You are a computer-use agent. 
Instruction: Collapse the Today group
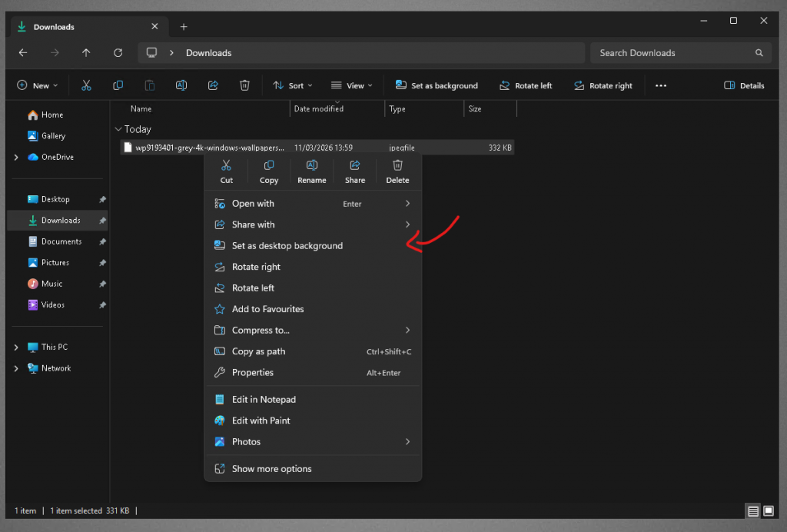(x=118, y=130)
